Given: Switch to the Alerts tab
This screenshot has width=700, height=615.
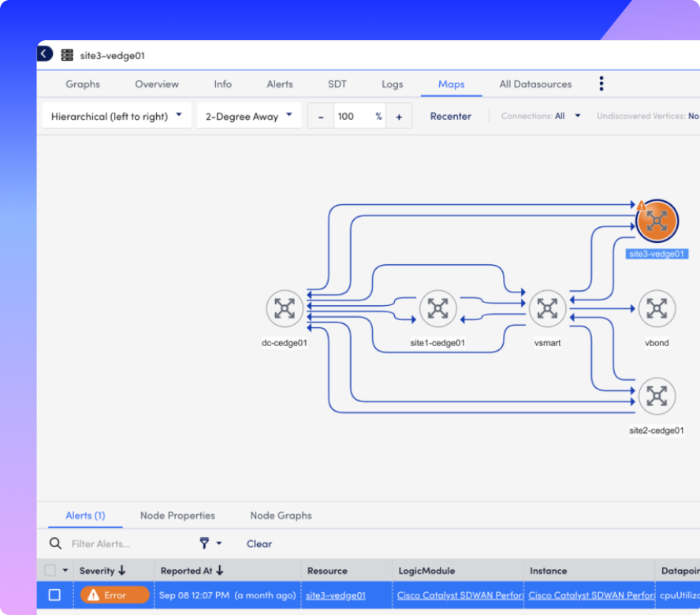Looking at the screenshot, I should 280,84.
